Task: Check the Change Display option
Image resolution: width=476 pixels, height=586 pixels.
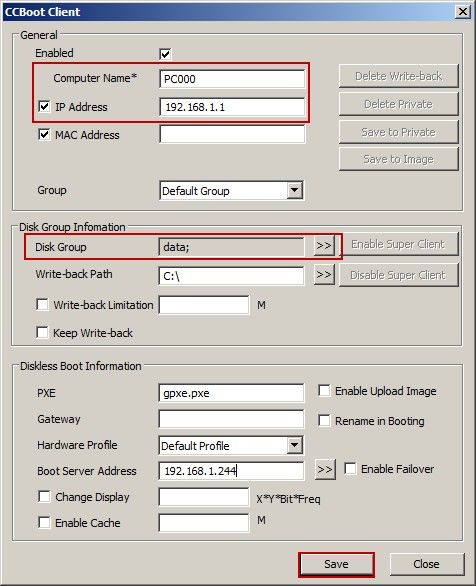Action: [44, 497]
